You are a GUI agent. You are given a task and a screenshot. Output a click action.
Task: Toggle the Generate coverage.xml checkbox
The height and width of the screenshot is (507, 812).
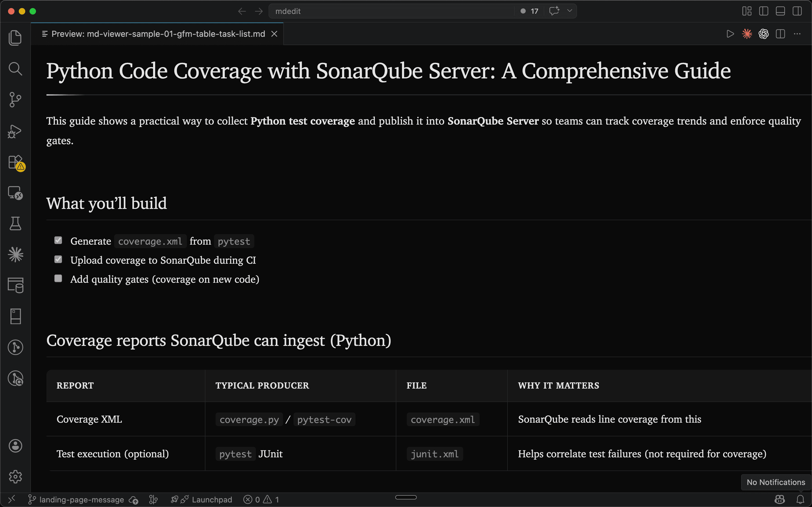tap(58, 240)
